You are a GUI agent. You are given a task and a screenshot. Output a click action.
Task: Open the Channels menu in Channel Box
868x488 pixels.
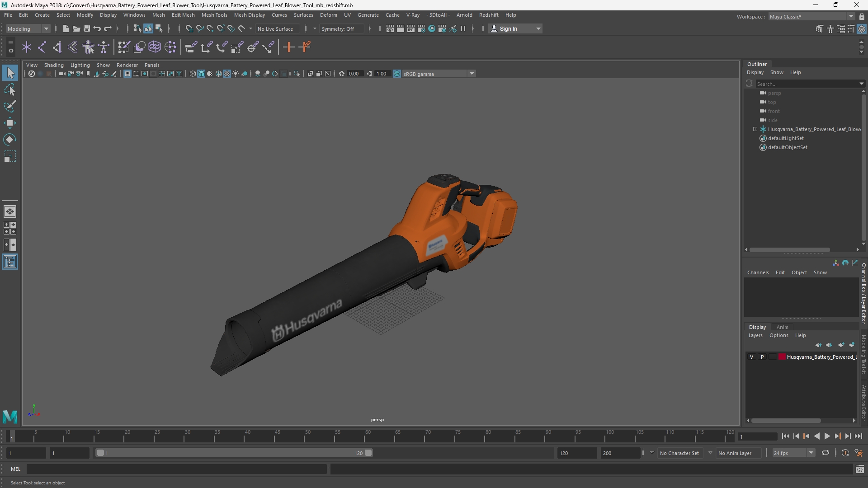pos(758,272)
